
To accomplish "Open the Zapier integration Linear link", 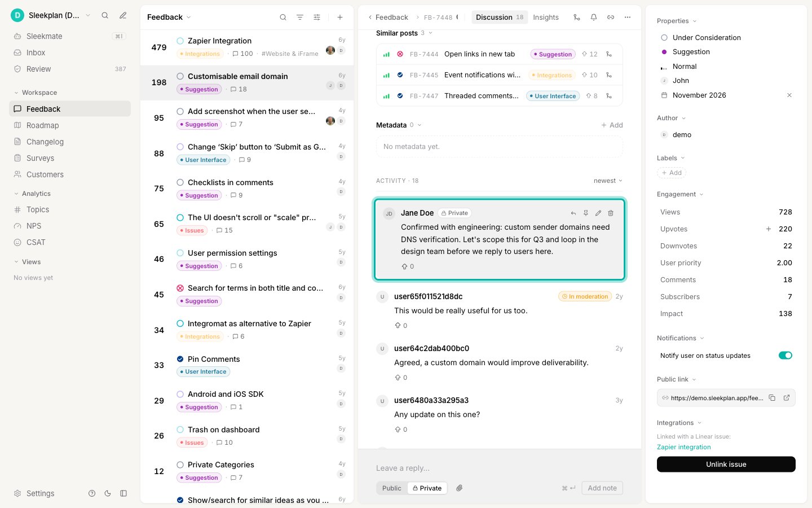I will (x=683, y=447).
